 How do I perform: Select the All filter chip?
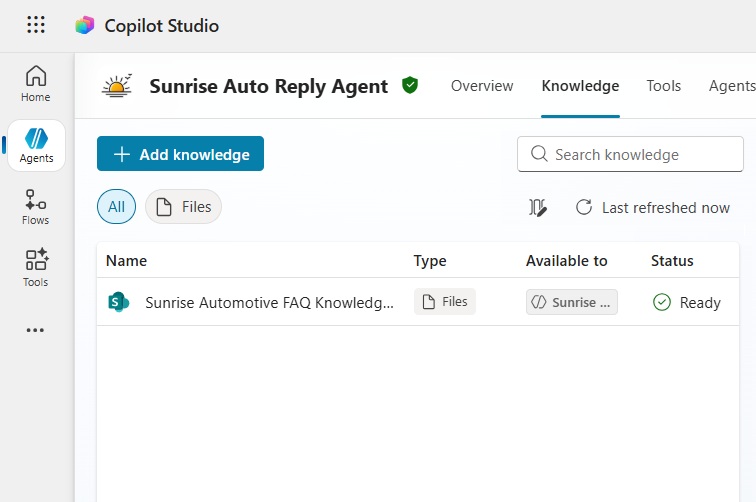click(116, 207)
